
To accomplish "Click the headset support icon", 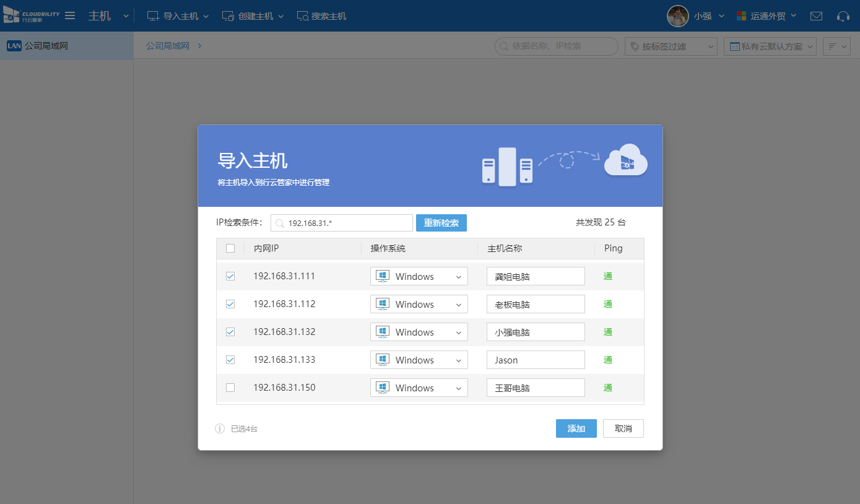I will pos(843,16).
